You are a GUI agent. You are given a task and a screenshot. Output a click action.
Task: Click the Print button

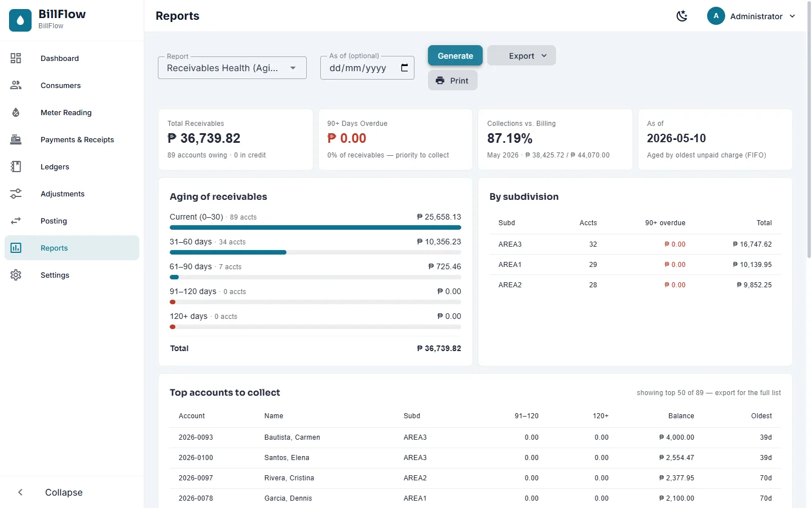pos(452,80)
